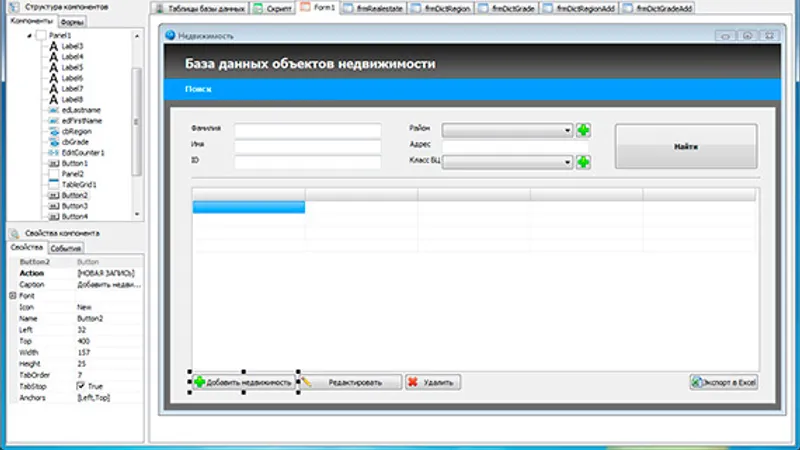Click the Anchors value [Left,Top]

click(93, 397)
